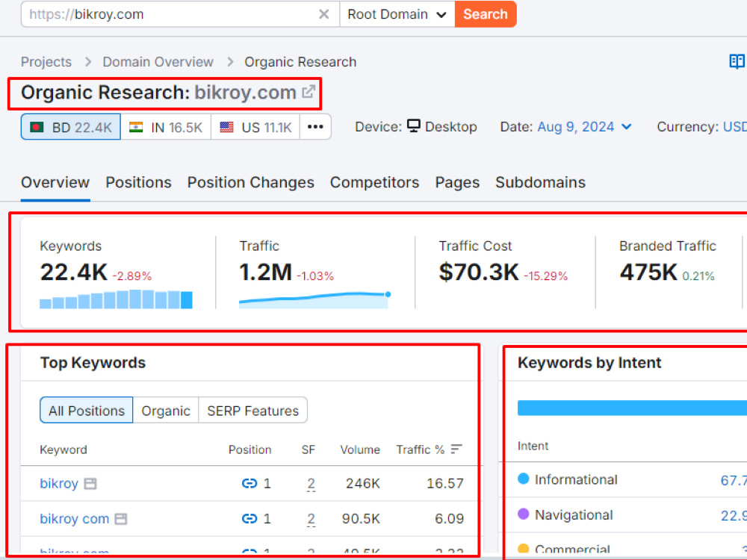
Task: Open the Root Domain dropdown
Action: (397, 14)
